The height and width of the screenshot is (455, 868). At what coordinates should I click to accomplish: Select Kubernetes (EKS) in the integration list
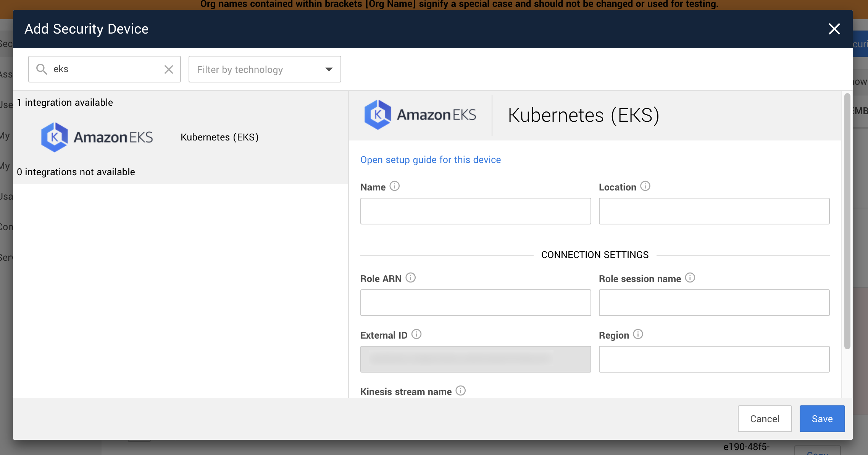pyautogui.click(x=219, y=137)
